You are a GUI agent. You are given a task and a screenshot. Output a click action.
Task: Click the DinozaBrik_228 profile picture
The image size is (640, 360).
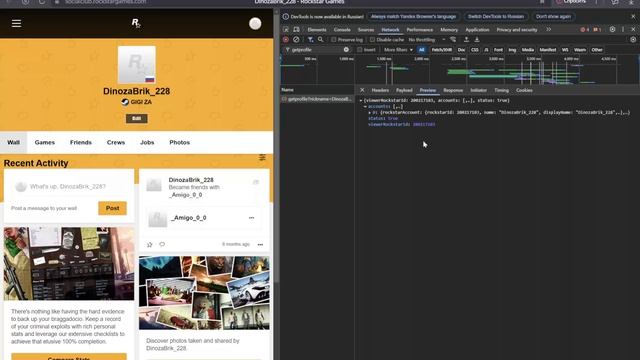[x=137, y=64]
